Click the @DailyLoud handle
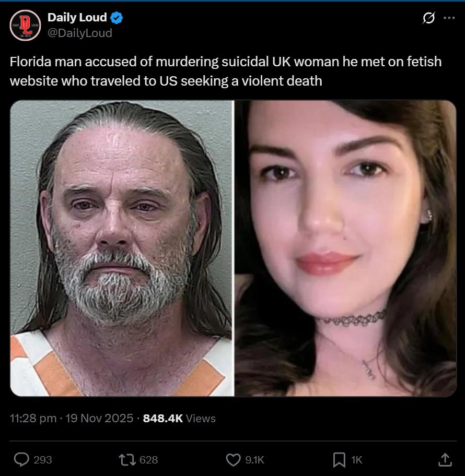 pyautogui.click(x=80, y=33)
